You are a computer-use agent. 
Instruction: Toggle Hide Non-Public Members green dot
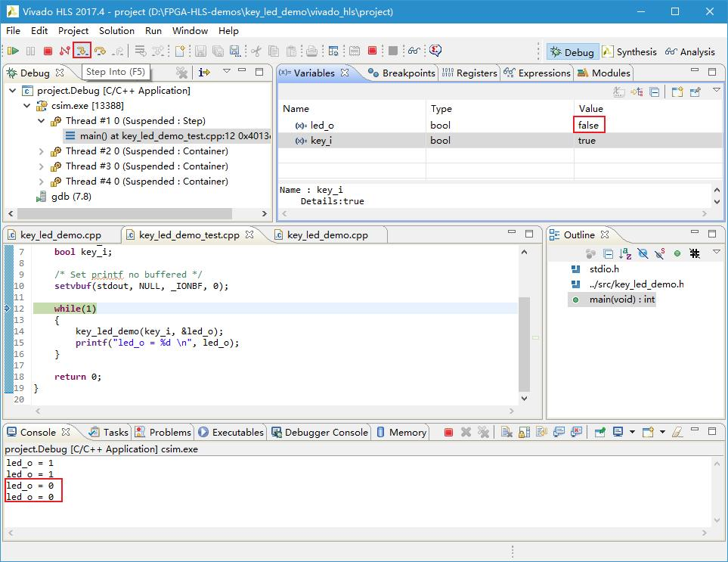coord(677,253)
